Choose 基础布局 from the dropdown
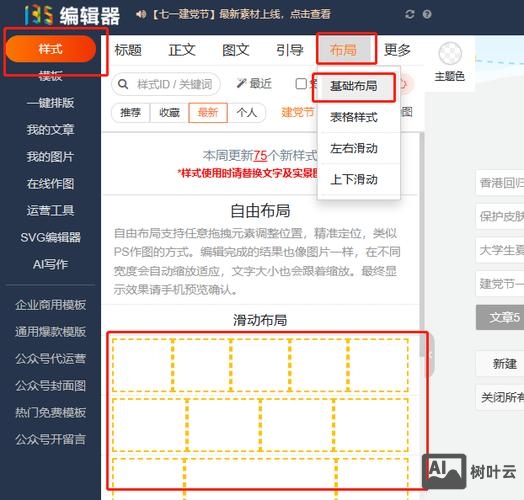 pos(354,87)
